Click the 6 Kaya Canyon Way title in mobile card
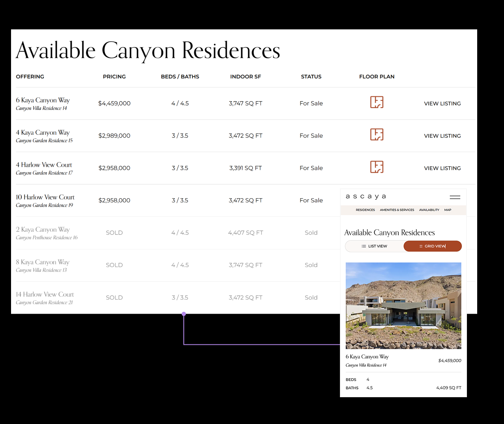The width and height of the screenshot is (504, 424). point(367,357)
